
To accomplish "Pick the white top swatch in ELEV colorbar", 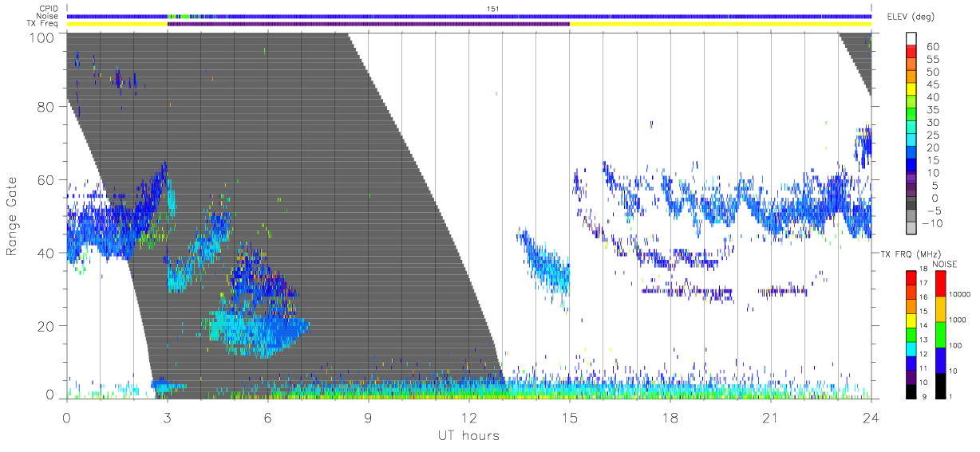I will pyautogui.click(x=911, y=38).
